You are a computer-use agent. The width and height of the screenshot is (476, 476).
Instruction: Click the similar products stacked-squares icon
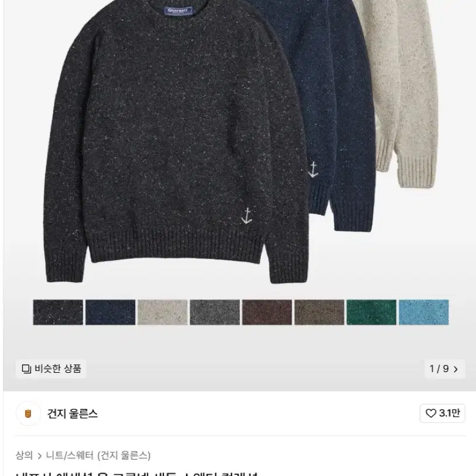pyautogui.click(x=26, y=369)
